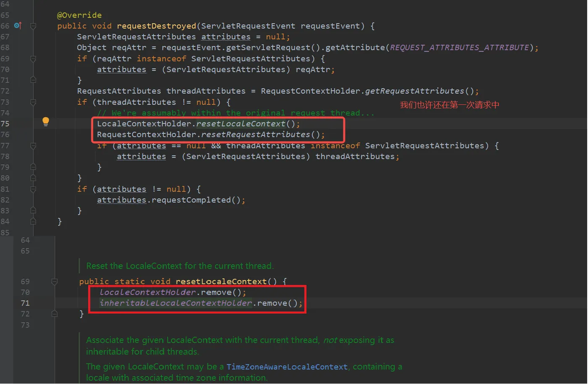Click line number 67 in the gutter

pos(5,37)
